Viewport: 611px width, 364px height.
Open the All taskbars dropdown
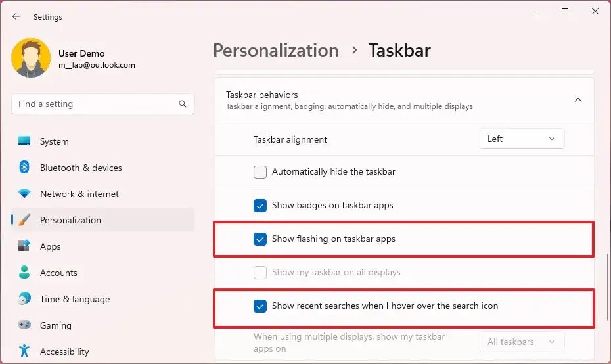pyautogui.click(x=522, y=342)
